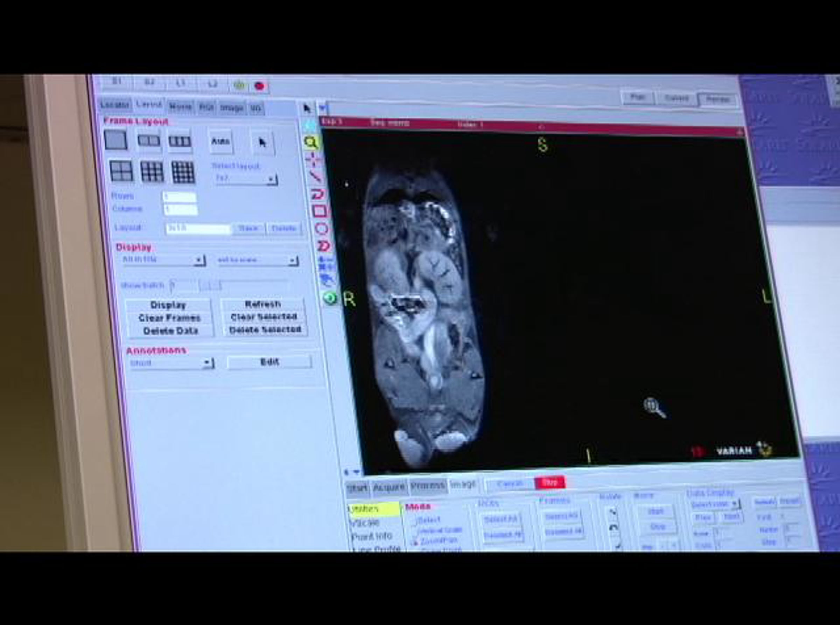840x625 pixels.
Task: Select the Select mode radio button
Action: [415, 522]
